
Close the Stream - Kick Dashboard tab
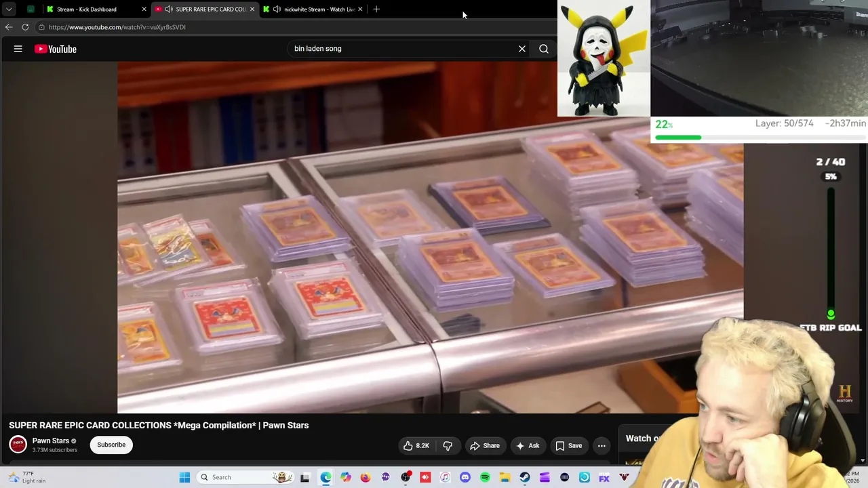144,9
